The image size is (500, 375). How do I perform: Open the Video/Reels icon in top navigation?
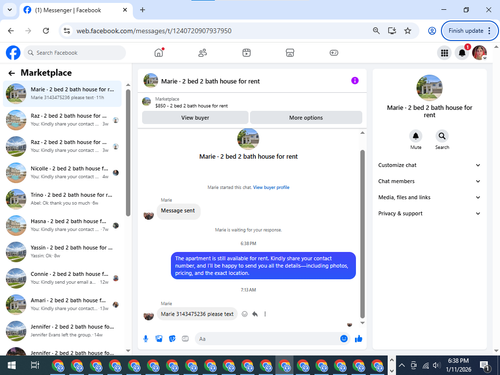pos(246,53)
